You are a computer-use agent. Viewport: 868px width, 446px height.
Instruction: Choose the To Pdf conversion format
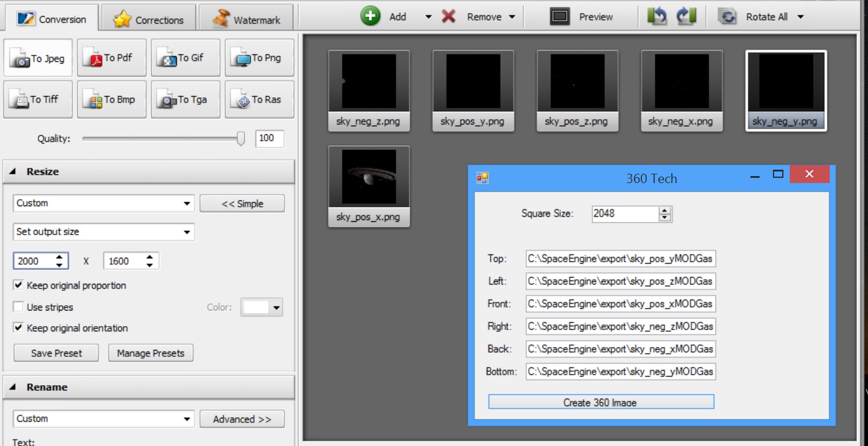[112, 58]
